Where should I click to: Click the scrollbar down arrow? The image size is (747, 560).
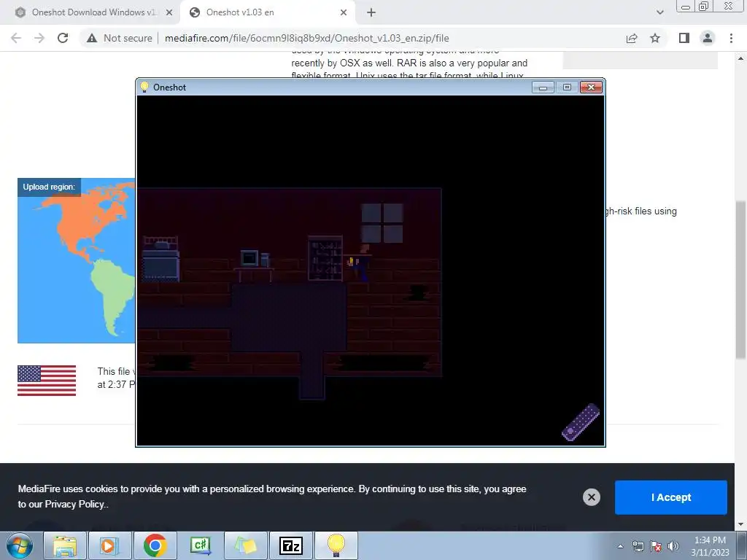(740, 525)
